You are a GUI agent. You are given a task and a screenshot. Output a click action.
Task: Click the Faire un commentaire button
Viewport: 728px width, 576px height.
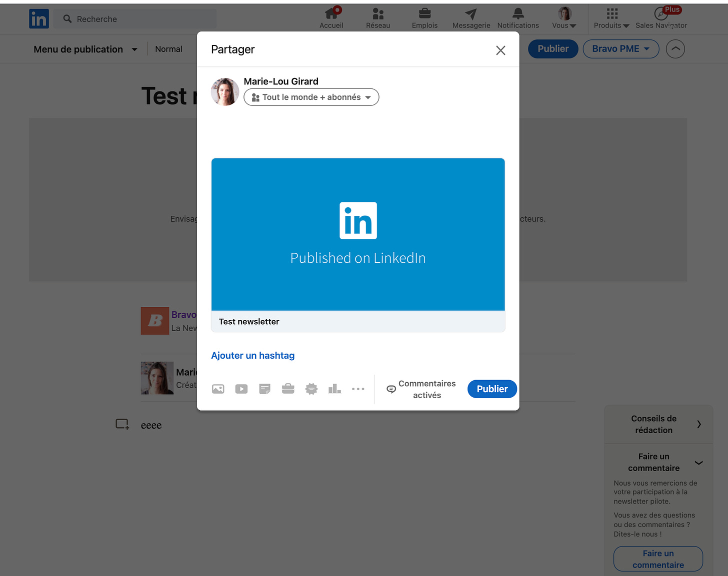(x=658, y=559)
